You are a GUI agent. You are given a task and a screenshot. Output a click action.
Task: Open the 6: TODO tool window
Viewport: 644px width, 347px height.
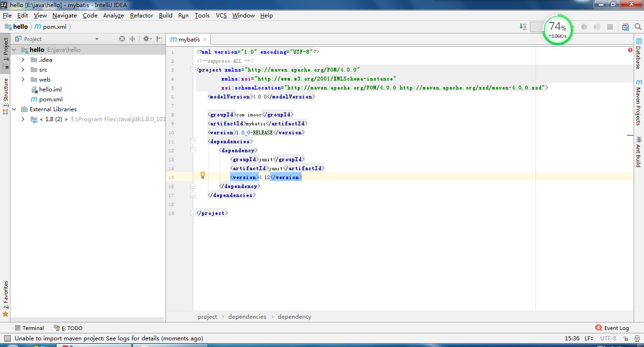pos(68,328)
